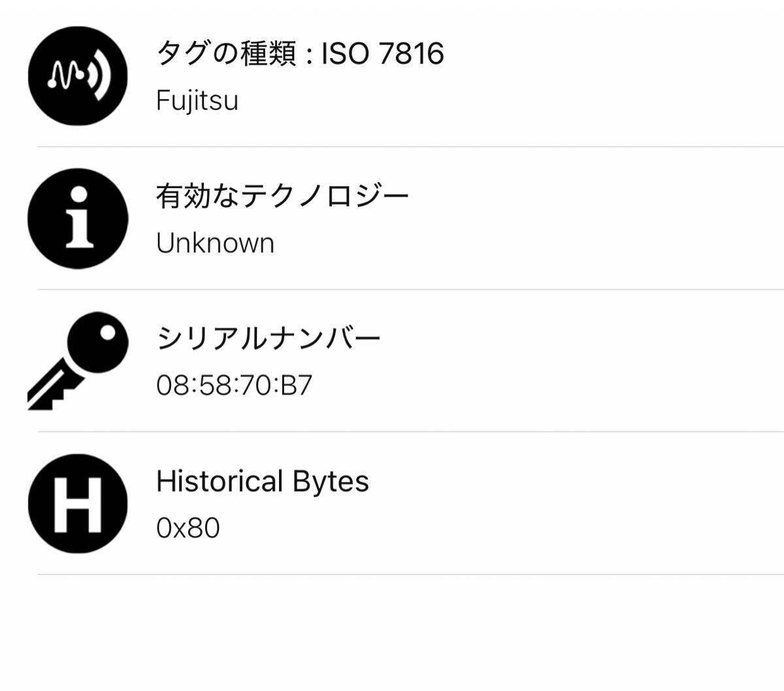This screenshot has width=784, height=691.
Task: Tap the serial number key icon
Action: pos(78,361)
